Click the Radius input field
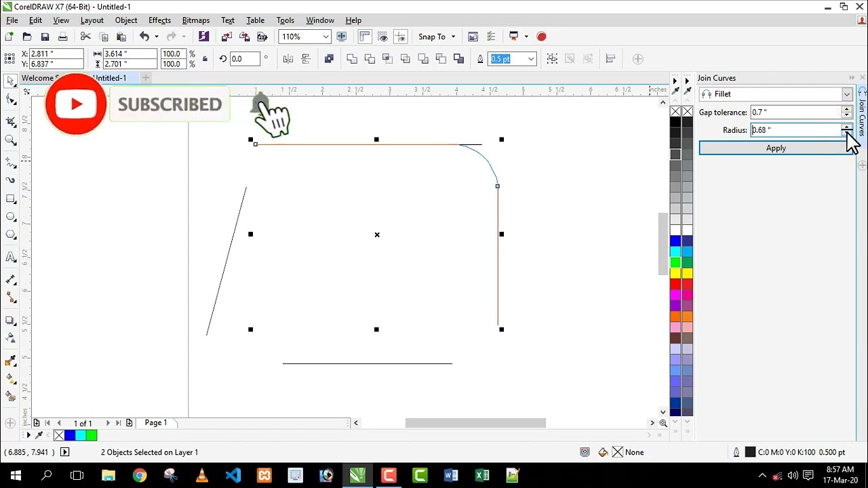Viewport: 868px width, 488px height. [x=795, y=130]
